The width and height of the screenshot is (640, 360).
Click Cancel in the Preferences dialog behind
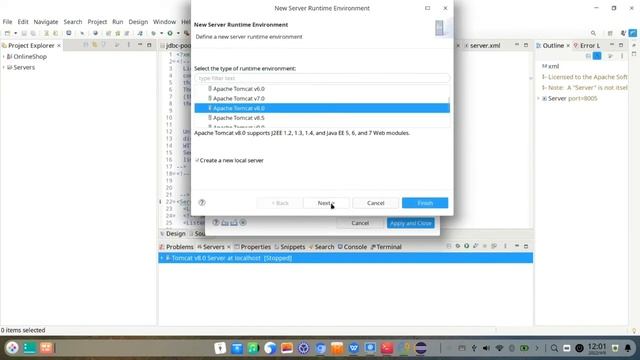[x=360, y=223]
